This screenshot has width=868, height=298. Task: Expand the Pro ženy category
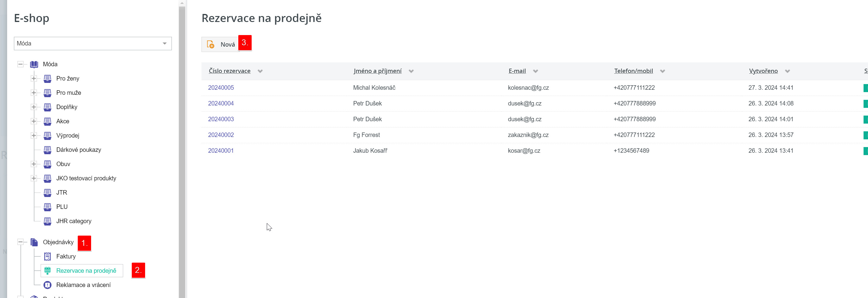click(x=34, y=78)
